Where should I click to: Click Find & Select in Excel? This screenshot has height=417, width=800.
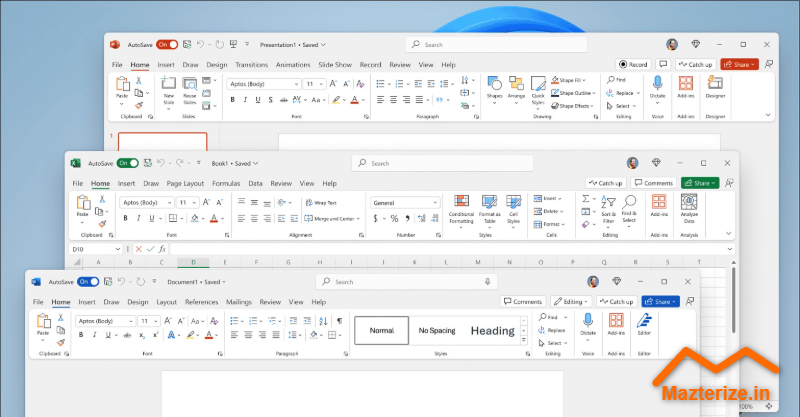tap(629, 210)
